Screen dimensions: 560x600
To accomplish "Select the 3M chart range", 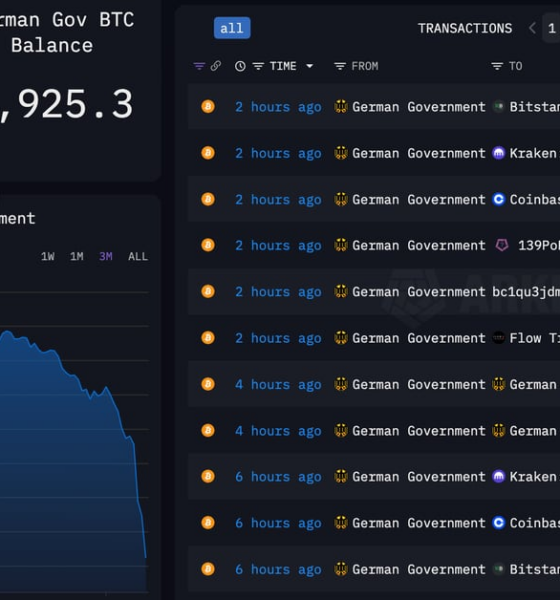I will pyautogui.click(x=106, y=256).
